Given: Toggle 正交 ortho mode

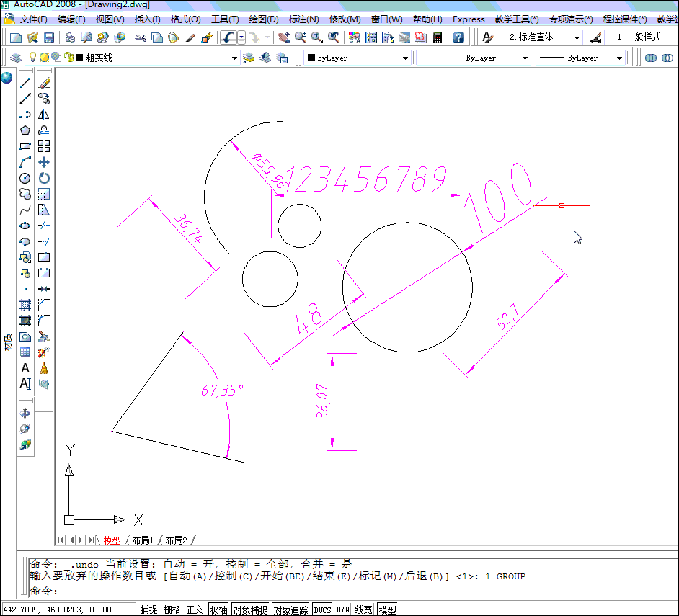Looking at the screenshot, I should tap(195, 610).
